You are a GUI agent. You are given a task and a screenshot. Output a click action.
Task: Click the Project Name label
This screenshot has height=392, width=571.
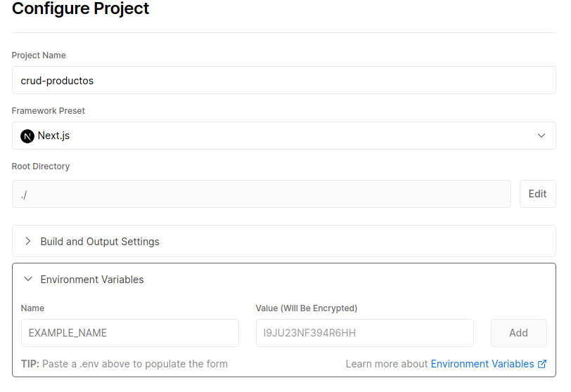[39, 55]
